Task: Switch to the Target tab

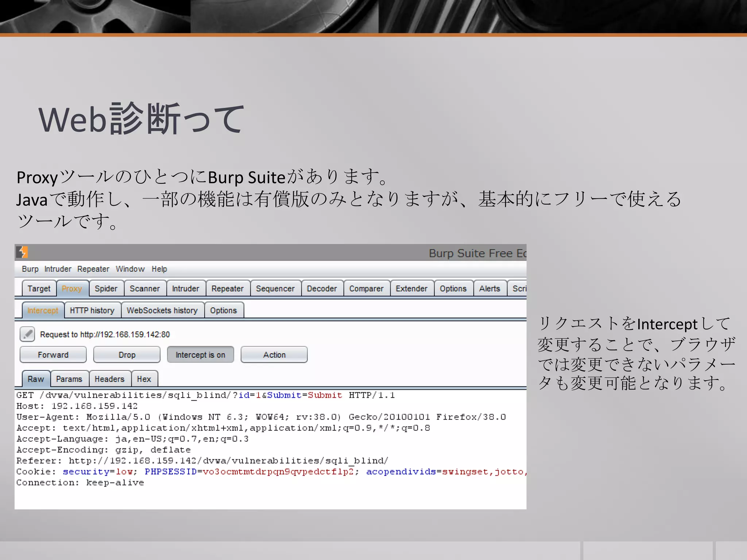Action: point(39,288)
